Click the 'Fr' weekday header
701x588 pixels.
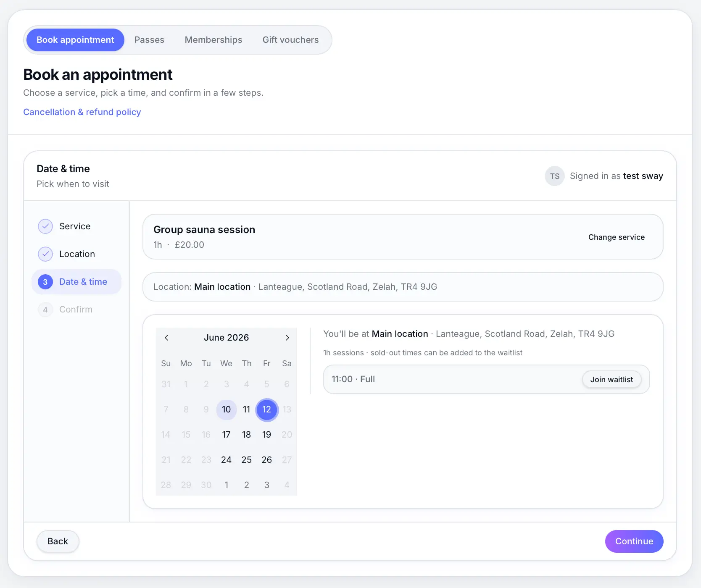tap(266, 363)
